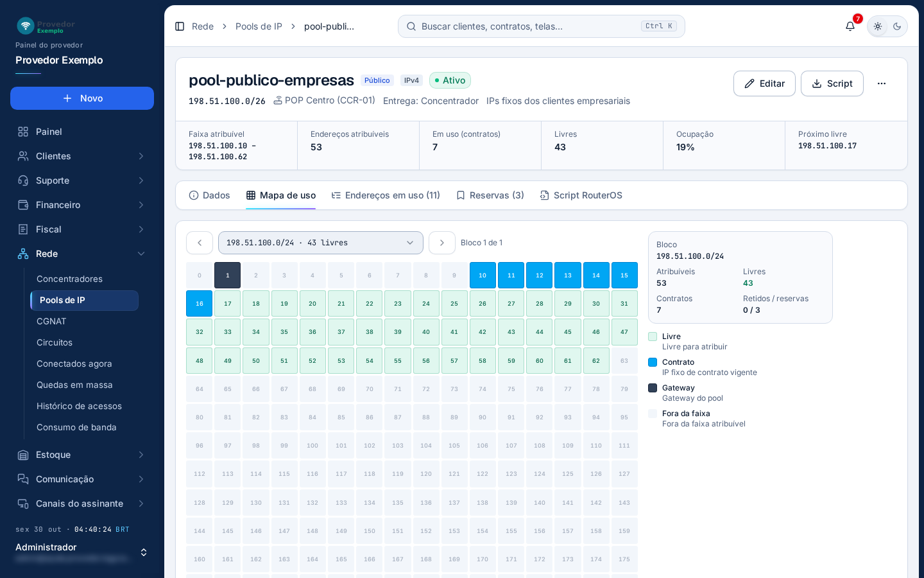
Task: Open the three-dot more options menu
Action: point(882,83)
